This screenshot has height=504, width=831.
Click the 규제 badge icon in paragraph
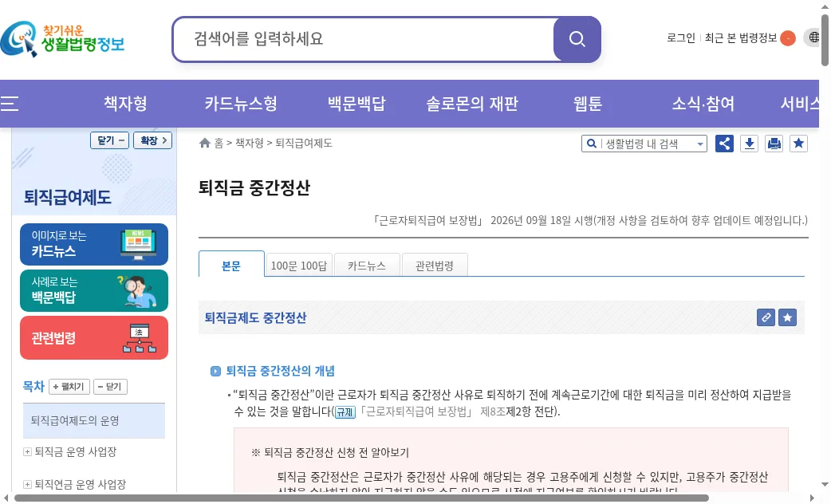coord(345,412)
